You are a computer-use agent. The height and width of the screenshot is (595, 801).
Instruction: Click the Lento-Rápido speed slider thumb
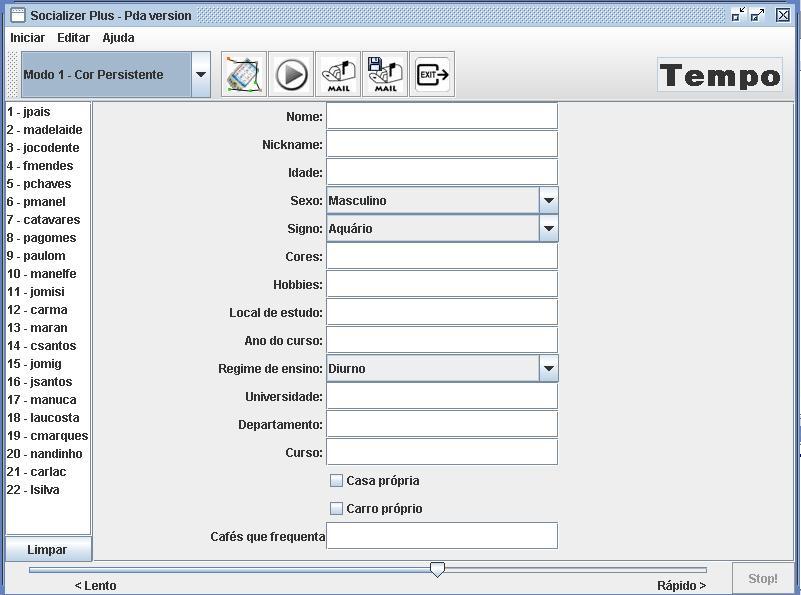tap(437, 569)
